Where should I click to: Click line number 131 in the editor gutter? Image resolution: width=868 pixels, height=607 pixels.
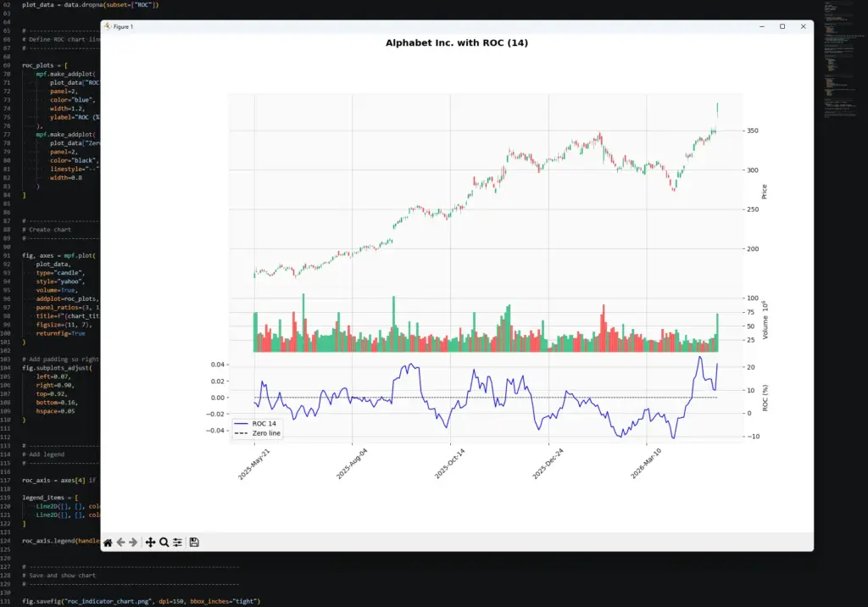tap(6, 601)
